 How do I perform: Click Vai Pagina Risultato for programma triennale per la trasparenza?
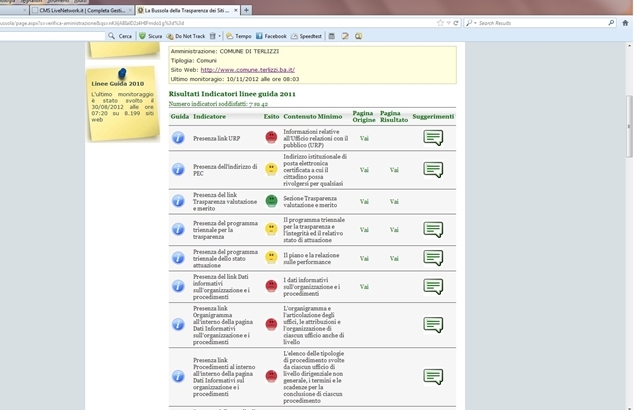coord(394,230)
